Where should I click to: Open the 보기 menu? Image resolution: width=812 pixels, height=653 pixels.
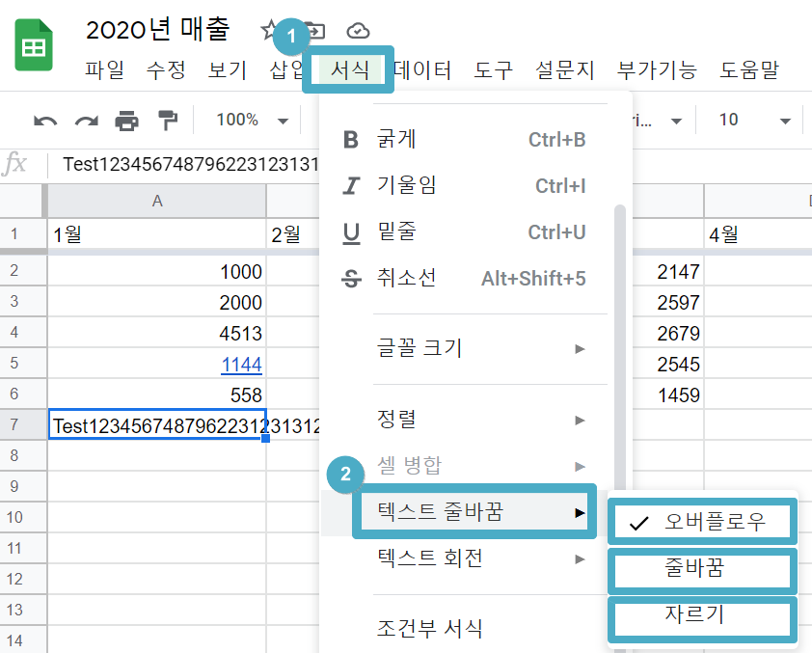[x=228, y=69]
